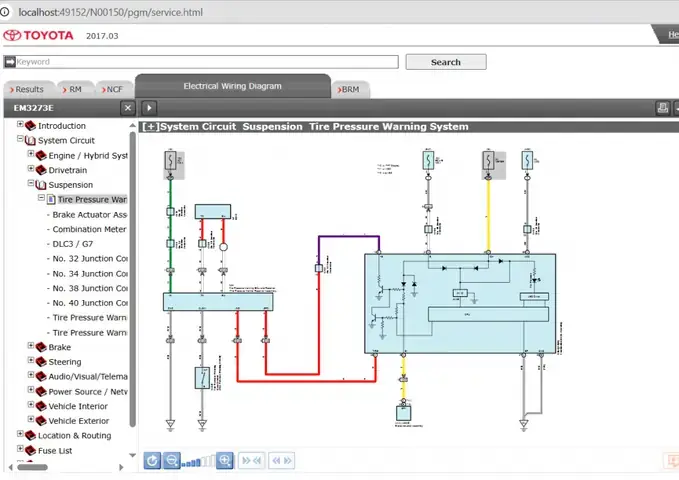Adjust the zoom level bar
The image size is (679, 480).
[198, 462]
